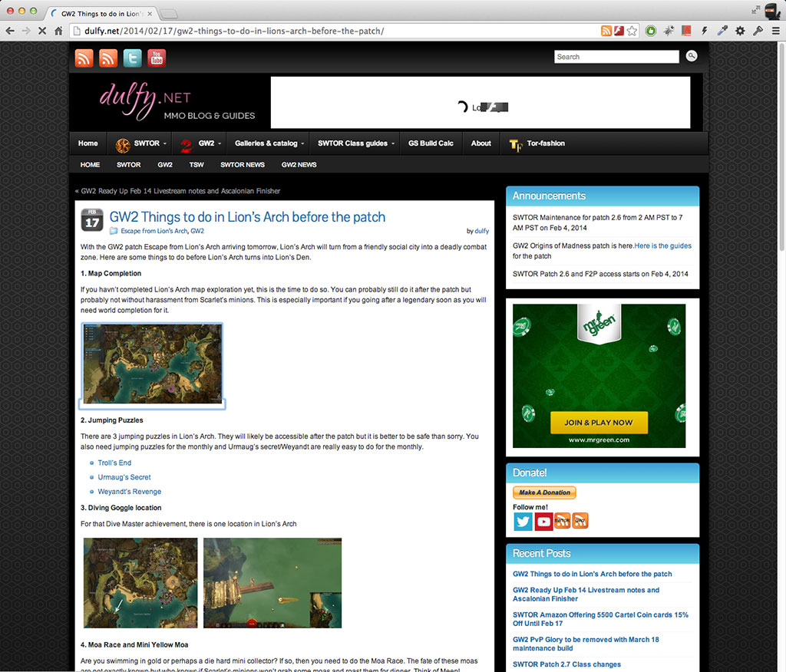Open the article title GW2 Things to do link
Image resolution: width=786 pixels, height=672 pixels.
coord(247,217)
